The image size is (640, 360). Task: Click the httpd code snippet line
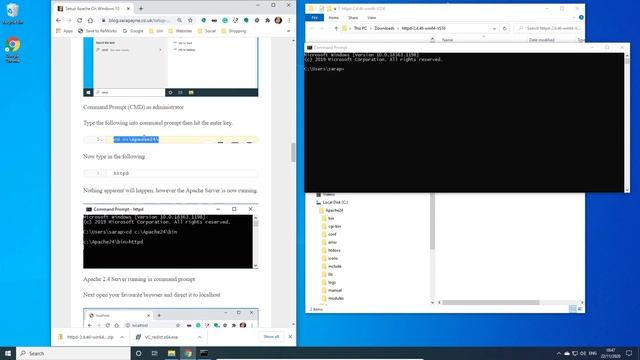click(171, 173)
